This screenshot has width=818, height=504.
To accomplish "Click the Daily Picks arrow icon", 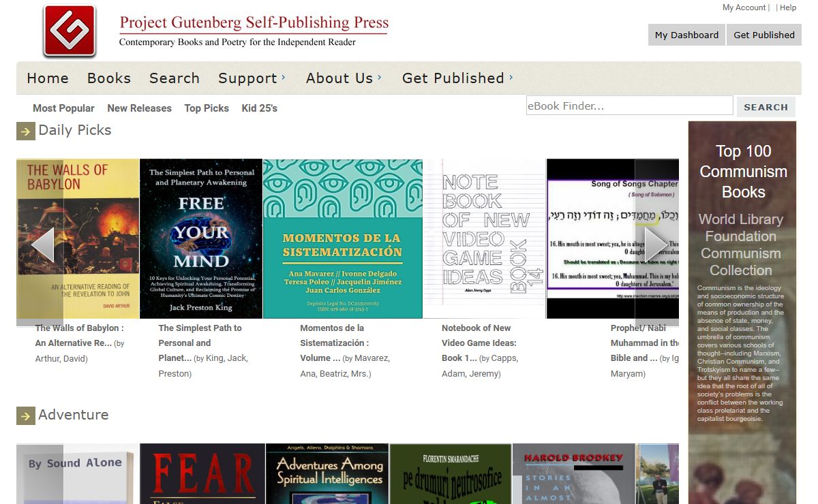I will coord(25,131).
